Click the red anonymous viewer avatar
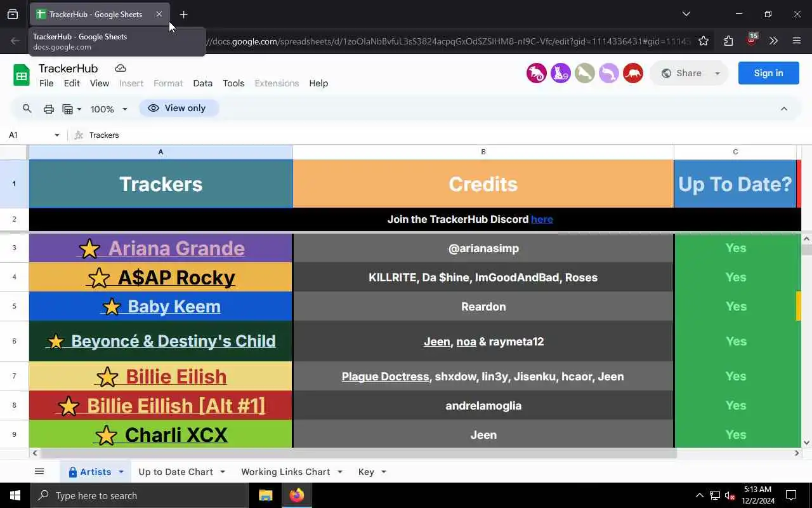812x508 pixels. 633,73
